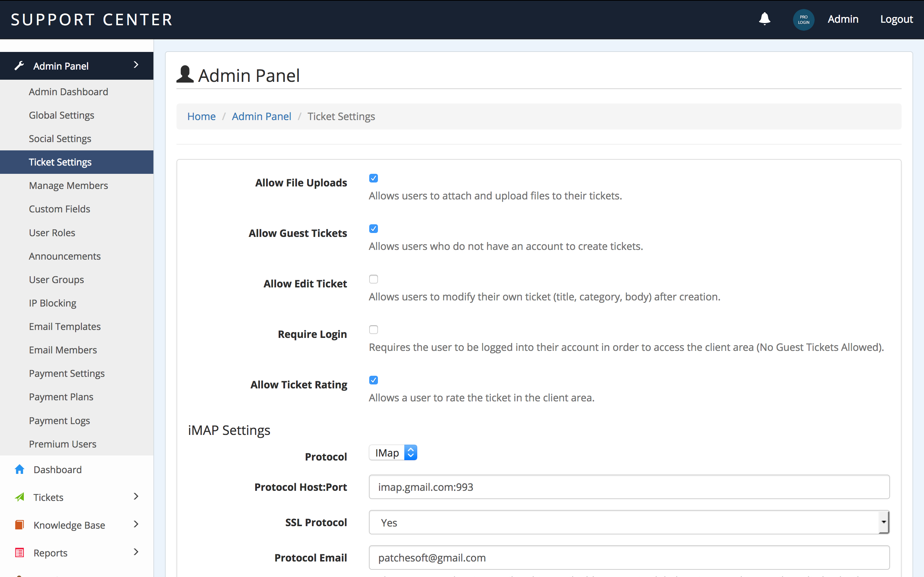The image size is (924, 577).
Task: Click the Dashboard home icon
Action: coord(19,470)
